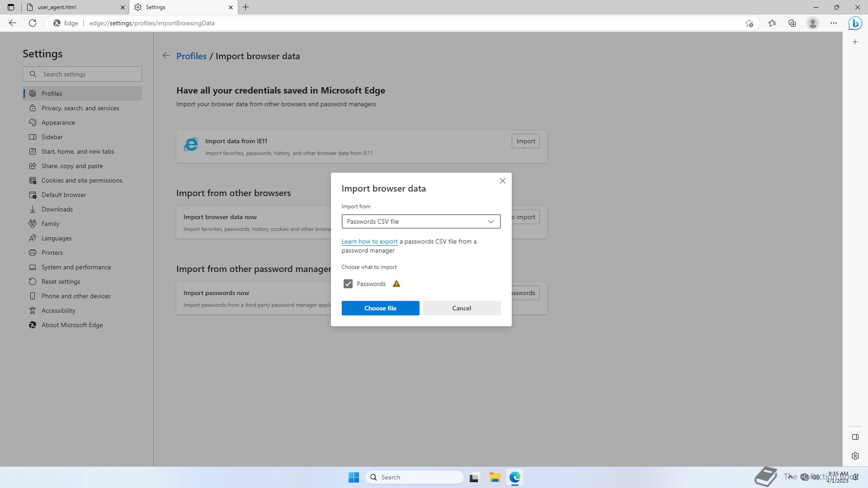Screen dimensions: 868x488
Task: Click the taskbar Search box
Action: (415, 477)
